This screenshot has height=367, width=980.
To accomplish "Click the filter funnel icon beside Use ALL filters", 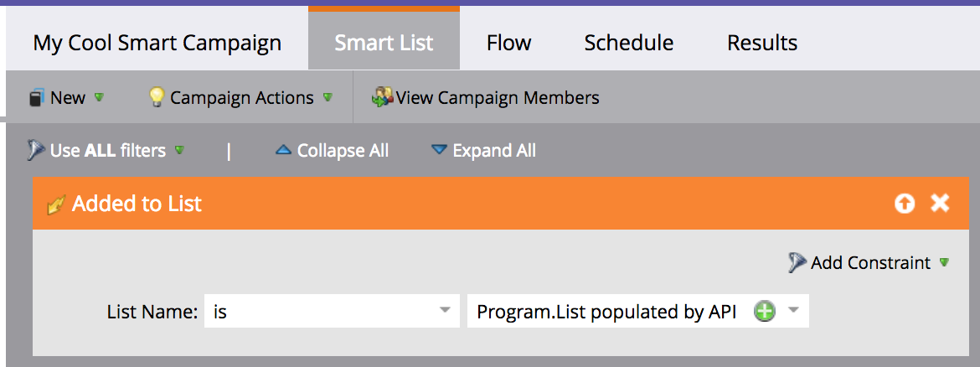I will click(36, 151).
